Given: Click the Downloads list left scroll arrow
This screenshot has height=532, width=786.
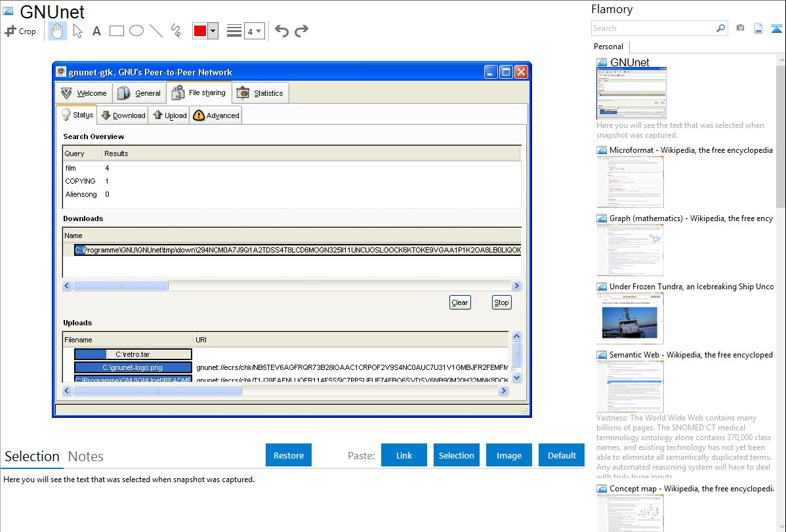Looking at the screenshot, I should pyautogui.click(x=67, y=286).
